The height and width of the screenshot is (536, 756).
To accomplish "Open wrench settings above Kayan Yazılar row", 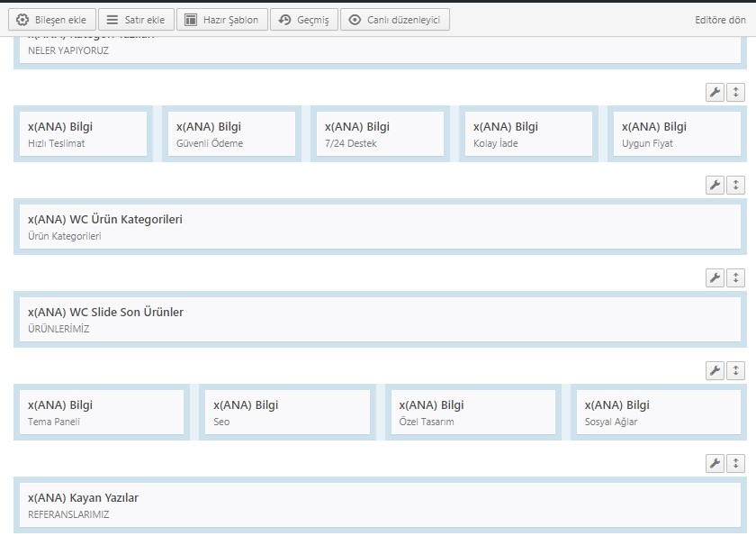I will pos(715,463).
